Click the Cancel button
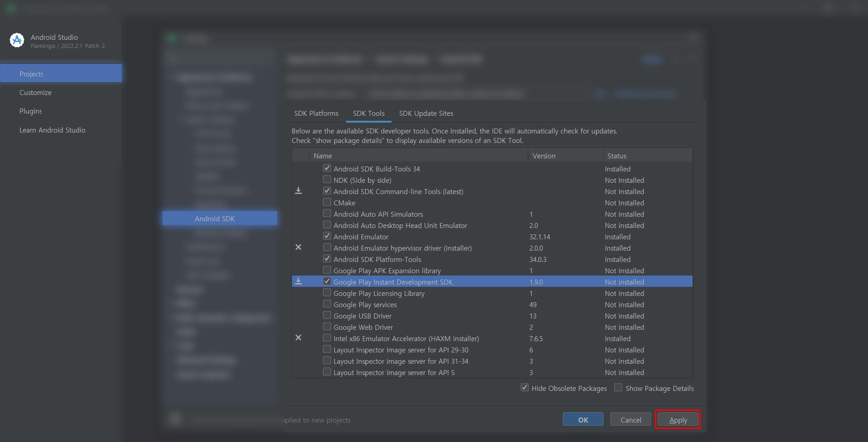The height and width of the screenshot is (442, 868). [x=631, y=420]
